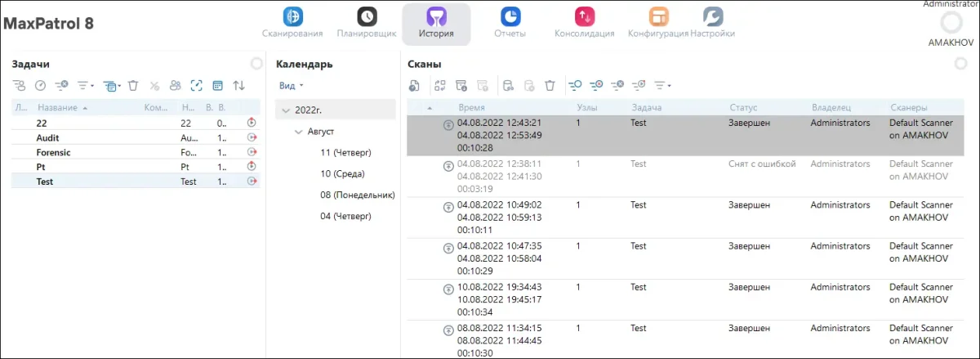Click the trash icon in Задачи toolbar
980x359 pixels.
point(133,85)
